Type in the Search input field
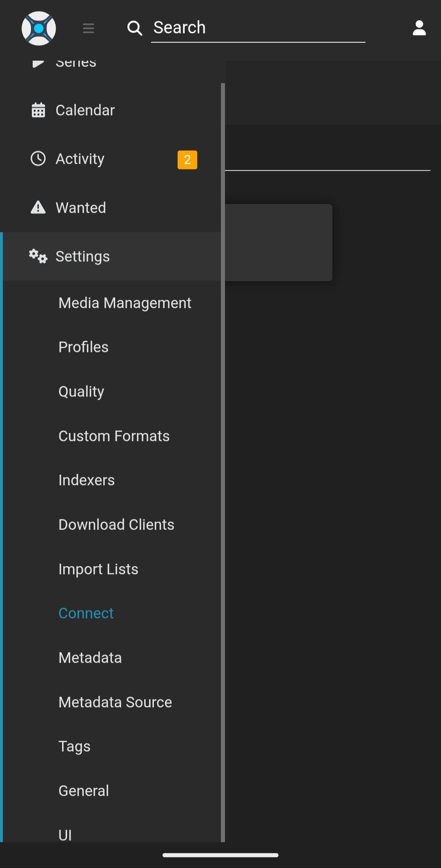 coord(258,28)
